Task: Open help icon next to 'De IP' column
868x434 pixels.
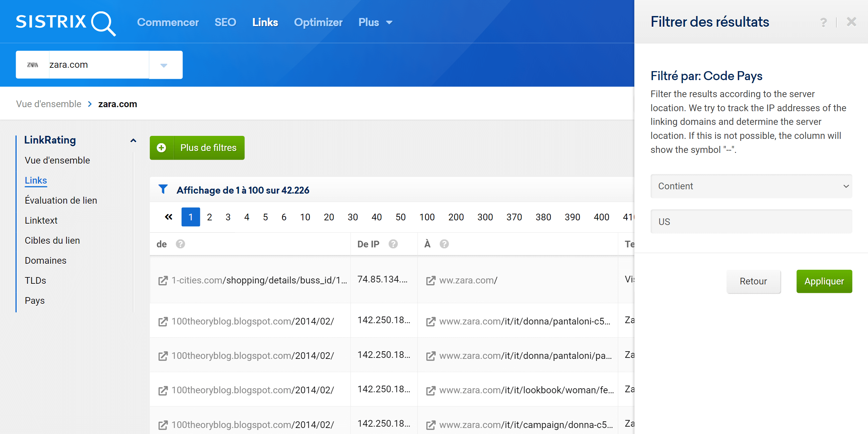Action: 393,244
